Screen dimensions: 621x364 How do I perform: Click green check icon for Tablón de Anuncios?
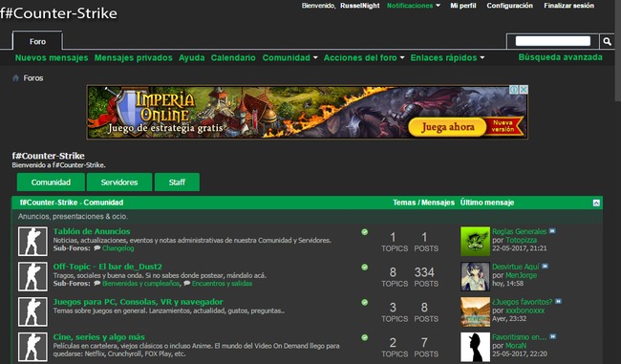point(365,232)
